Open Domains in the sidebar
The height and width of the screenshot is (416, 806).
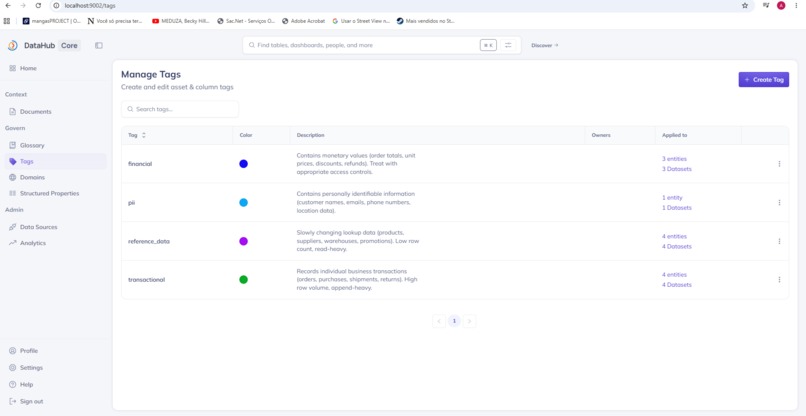(56, 177)
